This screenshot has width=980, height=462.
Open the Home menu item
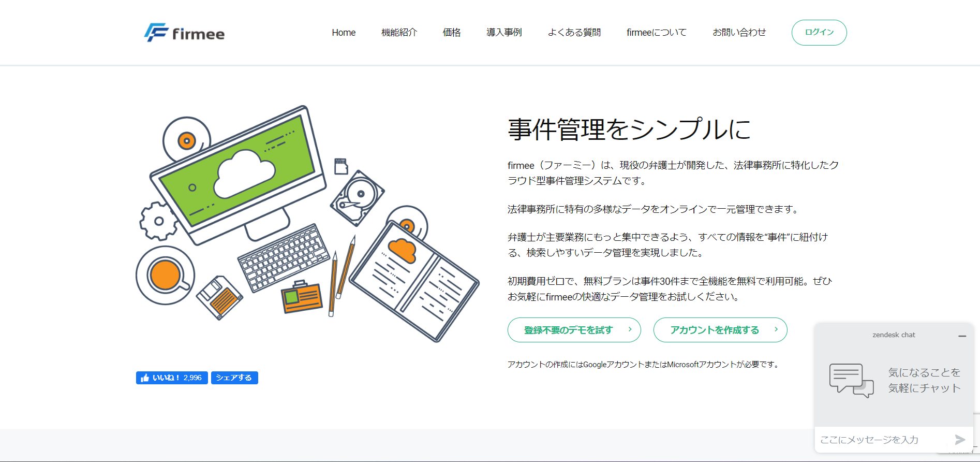pyautogui.click(x=344, y=33)
